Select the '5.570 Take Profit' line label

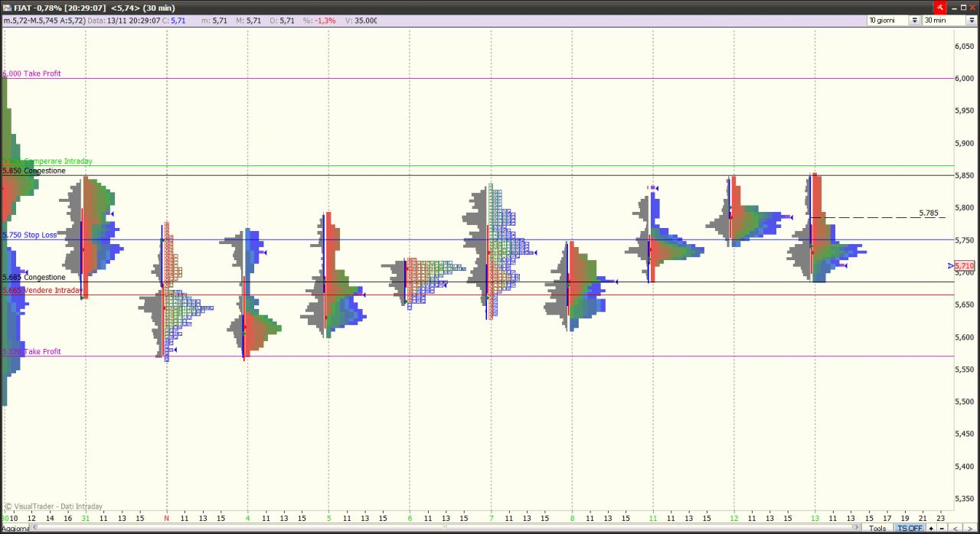click(31, 351)
